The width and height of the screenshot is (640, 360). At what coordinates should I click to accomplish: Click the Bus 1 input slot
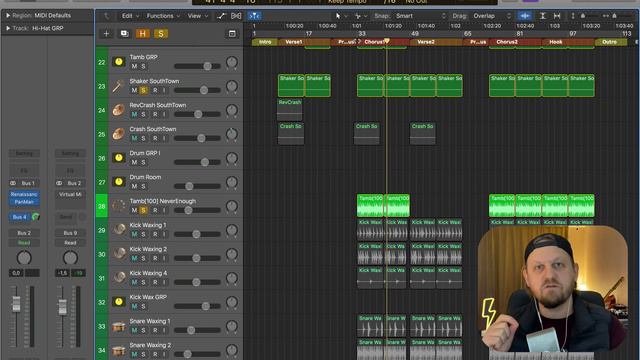(x=28, y=183)
